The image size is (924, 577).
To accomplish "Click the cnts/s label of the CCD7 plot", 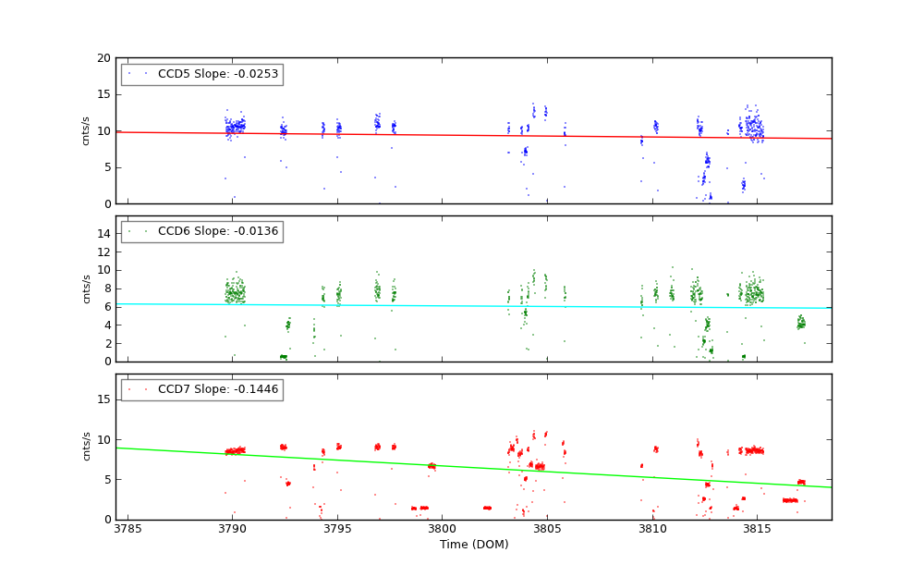I will (x=86, y=447).
